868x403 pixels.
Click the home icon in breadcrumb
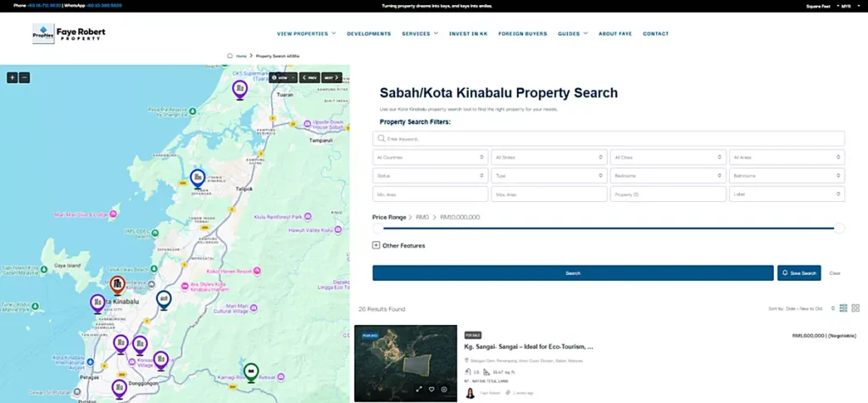click(231, 56)
